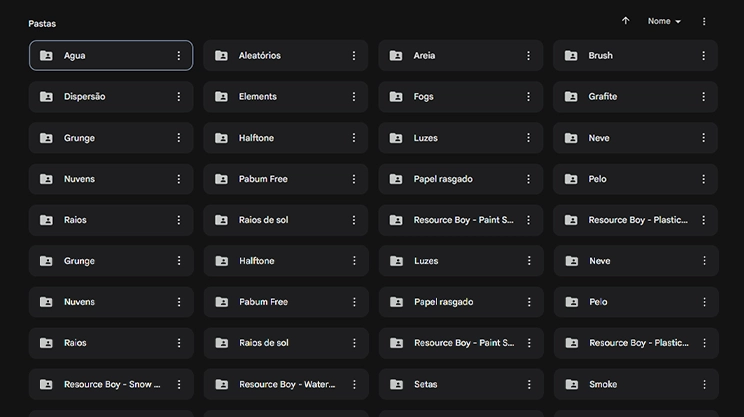Screen dimensions: 744x417
Task: Open options menu for Dispersão folder
Action: (x=179, y=97)
